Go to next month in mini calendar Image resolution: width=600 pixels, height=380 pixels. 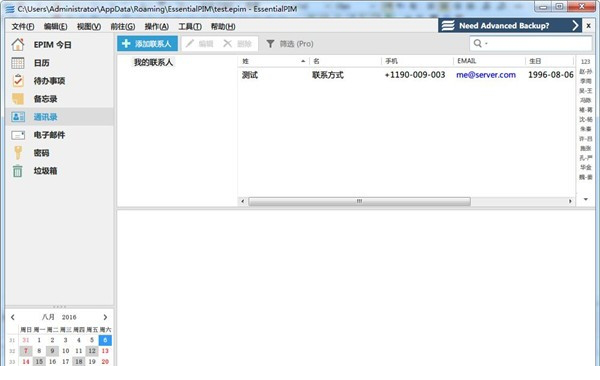tap(105, 317)
